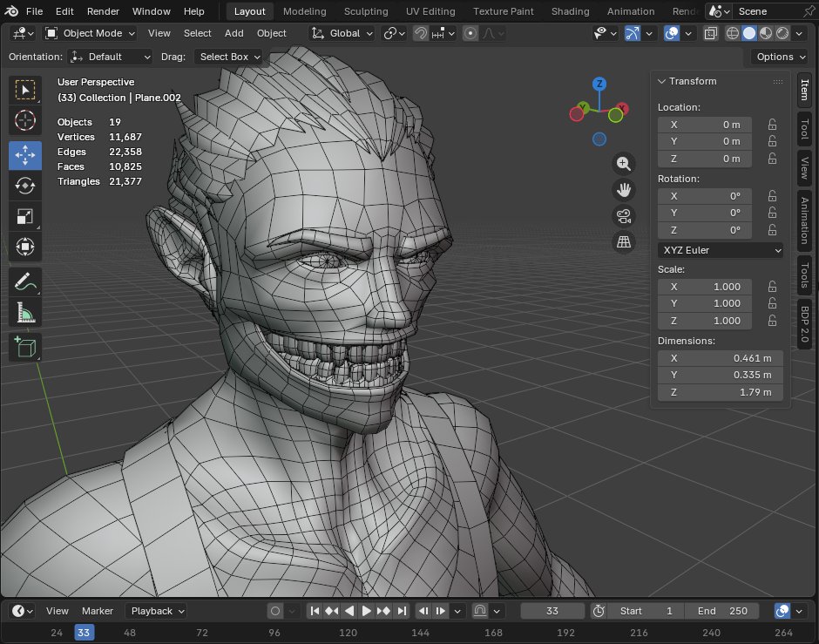
Task: Click the Blender logo icon
Action: point(11,11)
